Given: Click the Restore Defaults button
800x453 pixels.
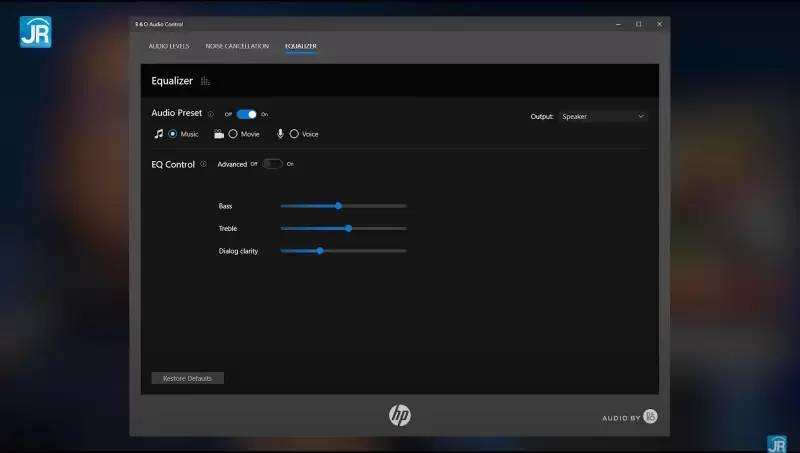Looking at the screenshot, I should tap(187, 378).
